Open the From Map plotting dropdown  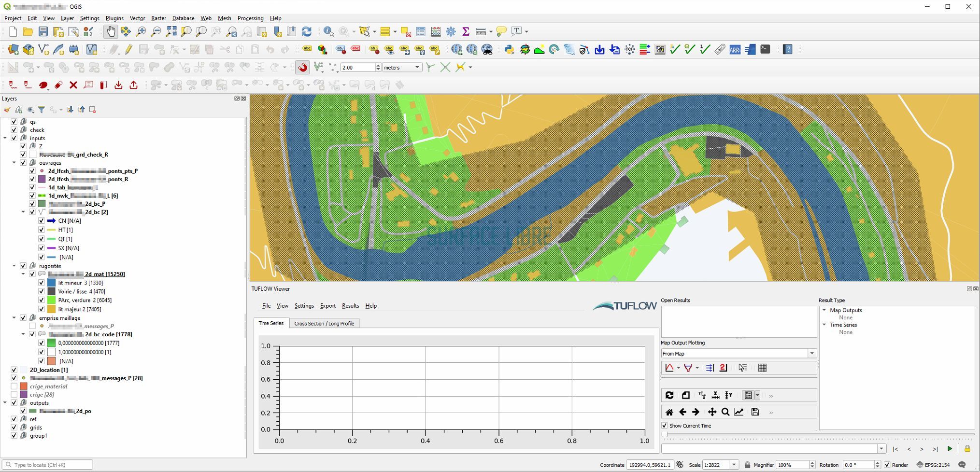[x=811, y=354]
